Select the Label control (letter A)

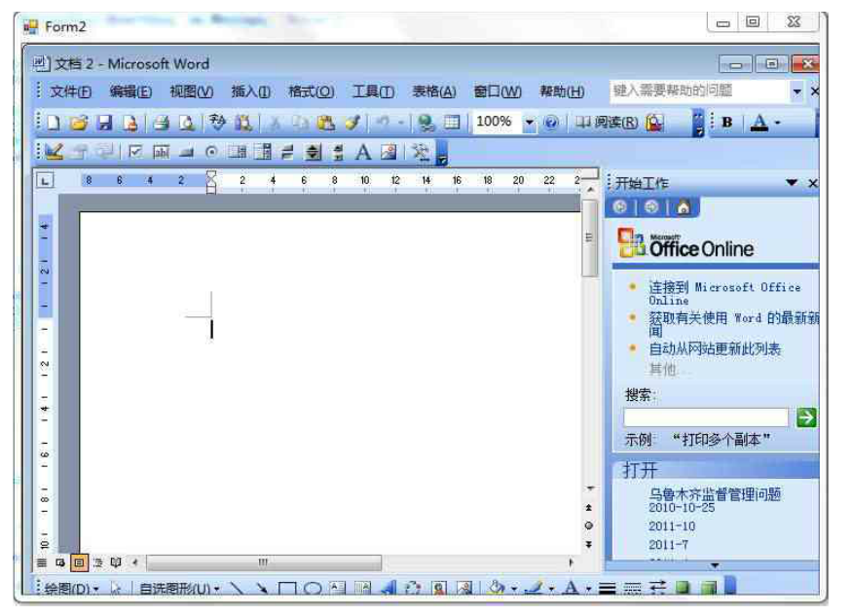click(x=362, y=152)
